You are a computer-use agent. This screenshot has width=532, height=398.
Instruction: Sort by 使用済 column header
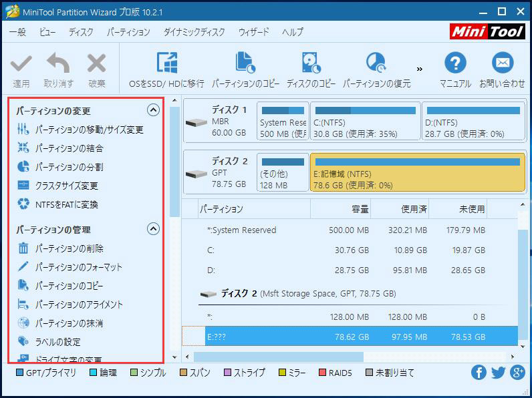click(400, 209)
